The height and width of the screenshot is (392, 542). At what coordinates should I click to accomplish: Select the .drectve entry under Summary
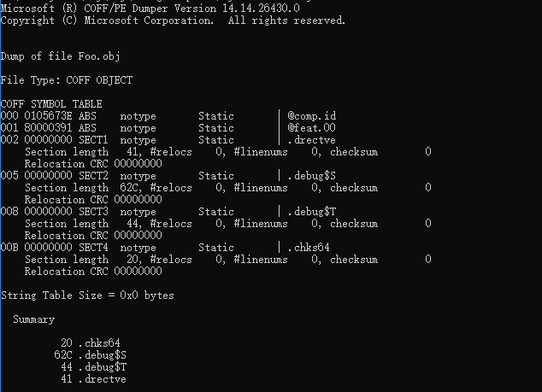click(x=102, y=379)
